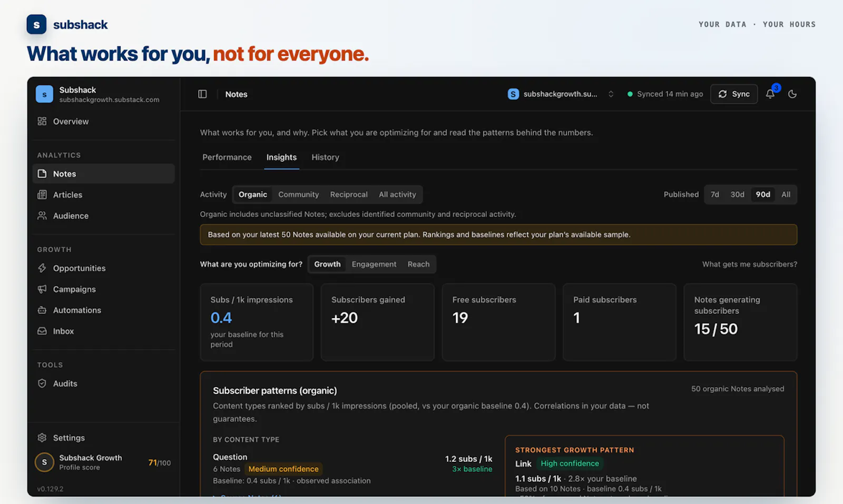
Task: Optimize for Growth
Action: pyautogui.click(x=327, y=264)
